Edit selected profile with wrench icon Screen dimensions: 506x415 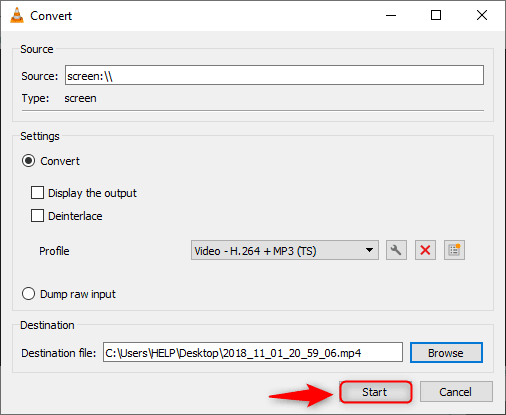[x=396, y=250]
